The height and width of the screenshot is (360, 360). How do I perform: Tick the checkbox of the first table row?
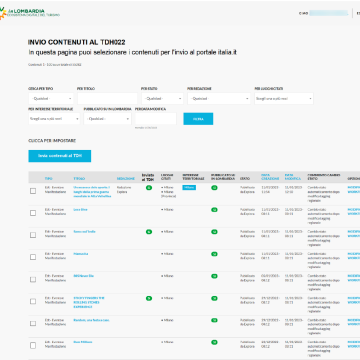click(33, 191)
